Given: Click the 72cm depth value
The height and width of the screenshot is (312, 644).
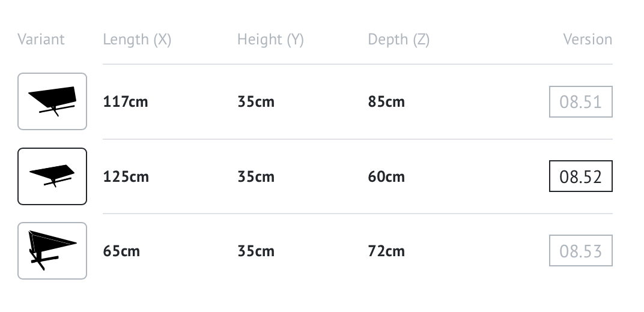Looking at the screenshot, I should point(386,251).
